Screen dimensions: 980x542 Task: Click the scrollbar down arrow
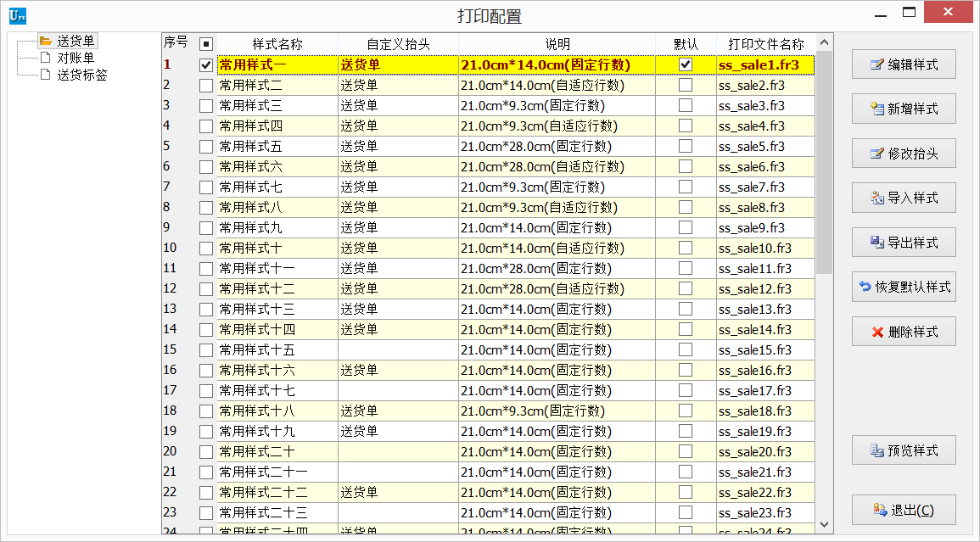(x=823, y=523)
